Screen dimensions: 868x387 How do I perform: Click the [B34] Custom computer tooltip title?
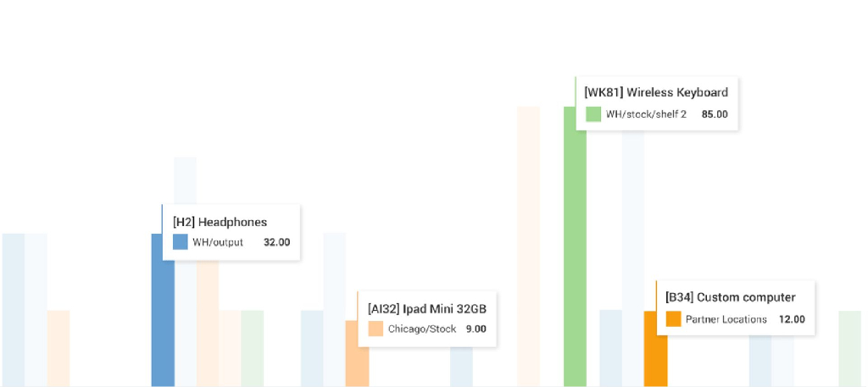[730, 297]
